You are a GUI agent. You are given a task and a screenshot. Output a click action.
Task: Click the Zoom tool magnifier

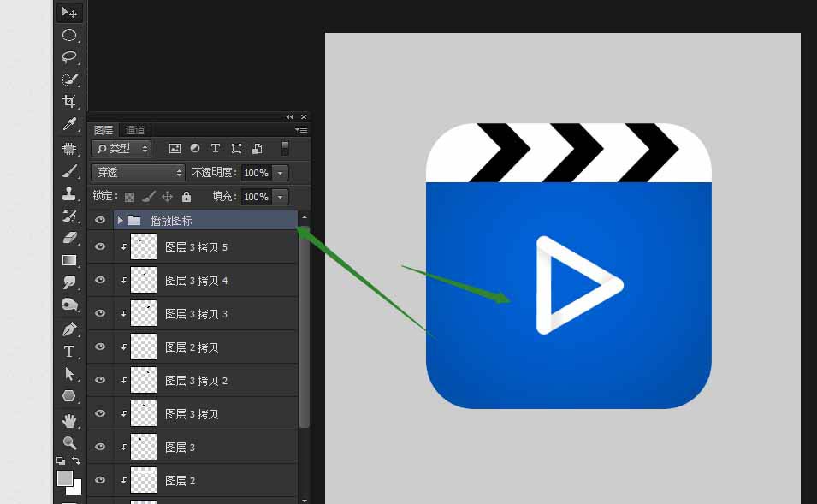[69, 442]
